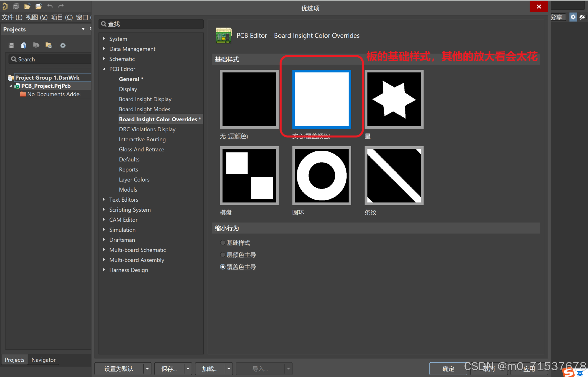Open the 窗口 menu

click(x=83, y=17)
